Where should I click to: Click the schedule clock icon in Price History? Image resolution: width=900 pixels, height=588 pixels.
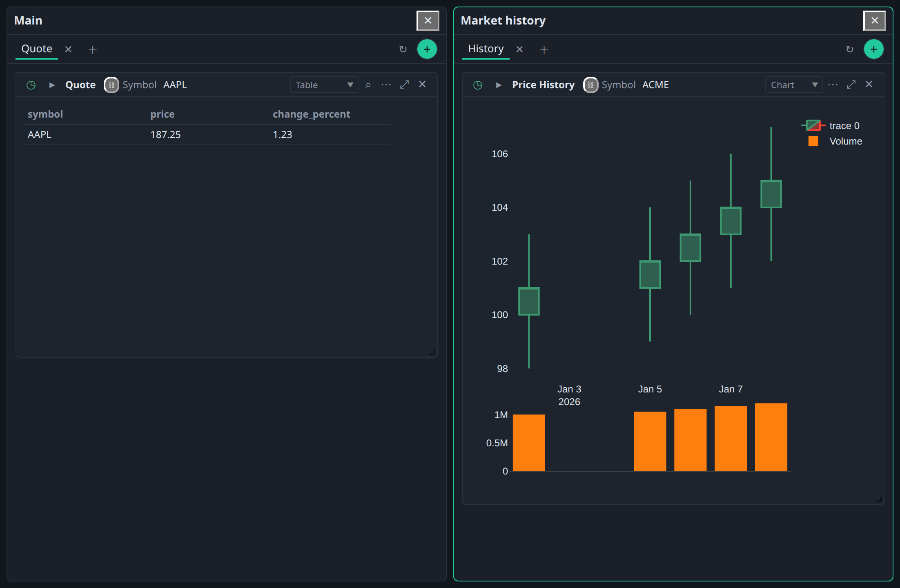click(478, 85)
